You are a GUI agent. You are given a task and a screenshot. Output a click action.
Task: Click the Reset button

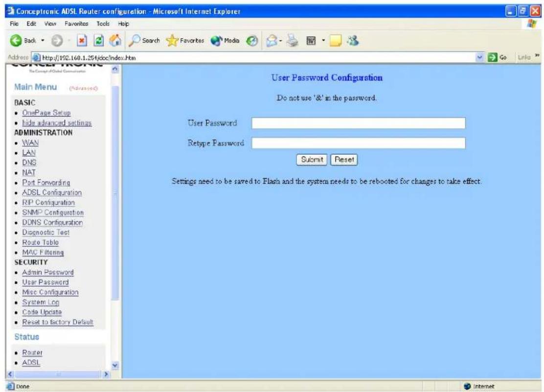(344, 160)
